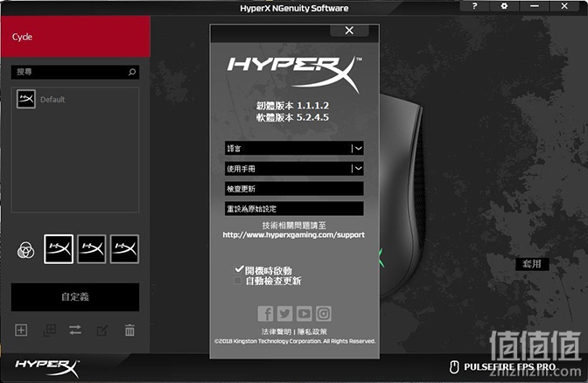588x383 pixels.
Task: Click the 自定義 customize button
Action: pos(75,297)
